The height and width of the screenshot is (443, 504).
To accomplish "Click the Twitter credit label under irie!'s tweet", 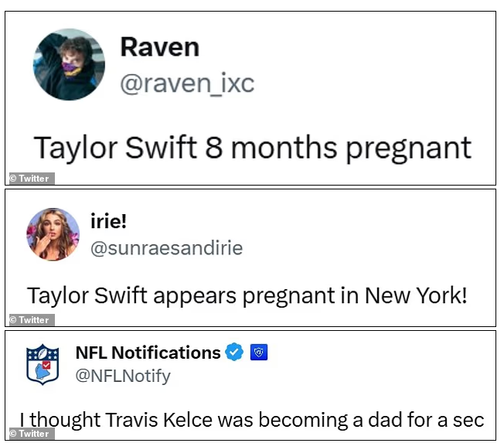I will point(32,320).
